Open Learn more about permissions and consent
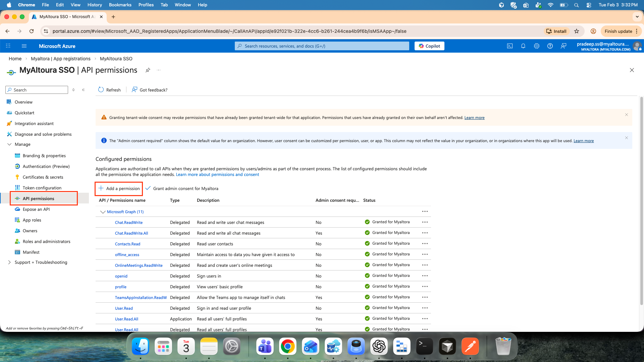 point(217,175)
